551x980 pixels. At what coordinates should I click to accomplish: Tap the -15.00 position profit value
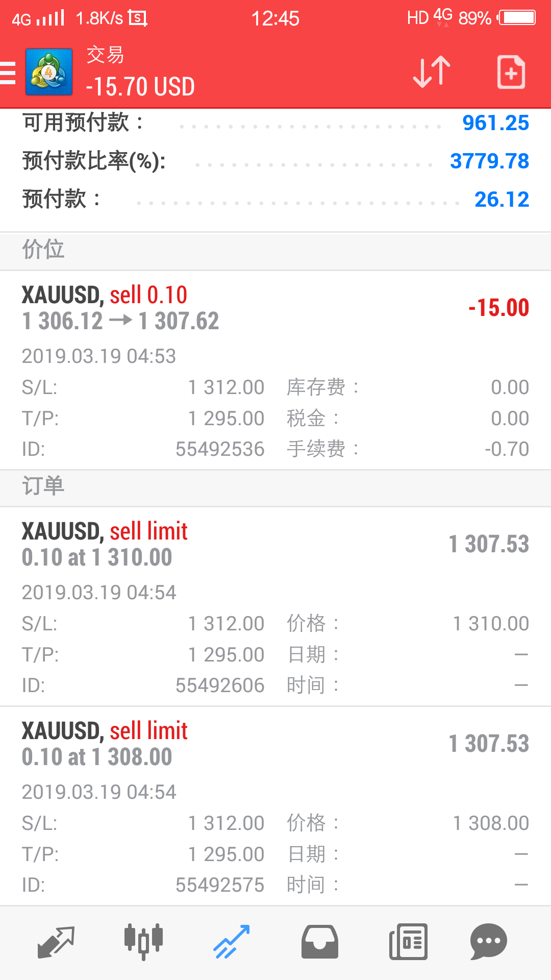(x=498, y=308)
